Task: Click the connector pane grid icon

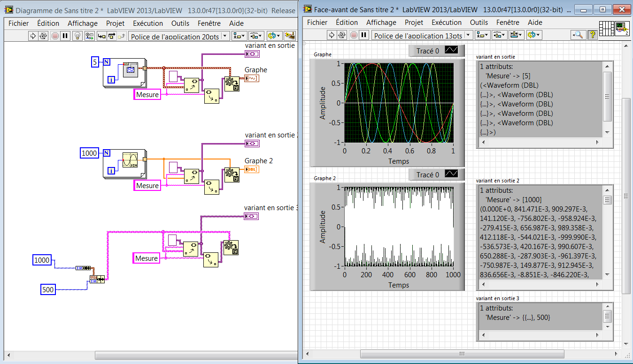Action: click(607, 29)
